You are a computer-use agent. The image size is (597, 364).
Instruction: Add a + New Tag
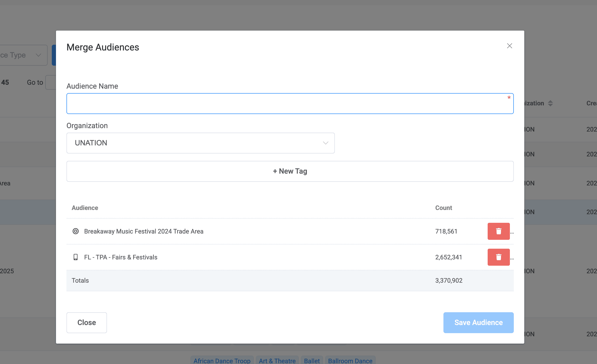coord(290,171)
